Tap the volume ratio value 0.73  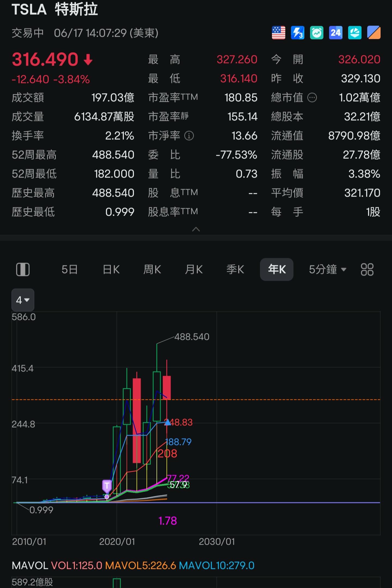pos(246,174)
